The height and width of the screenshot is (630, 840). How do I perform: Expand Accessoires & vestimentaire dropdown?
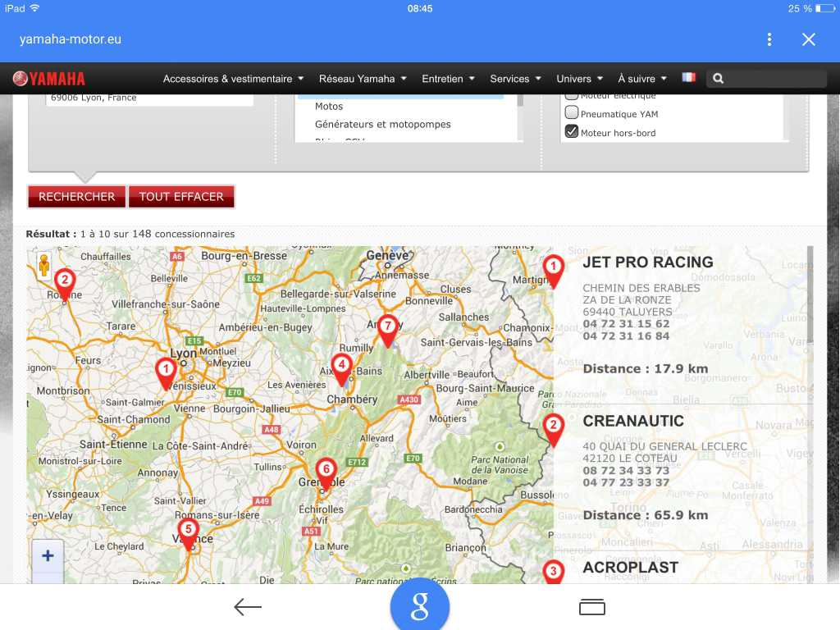point(233,79)
